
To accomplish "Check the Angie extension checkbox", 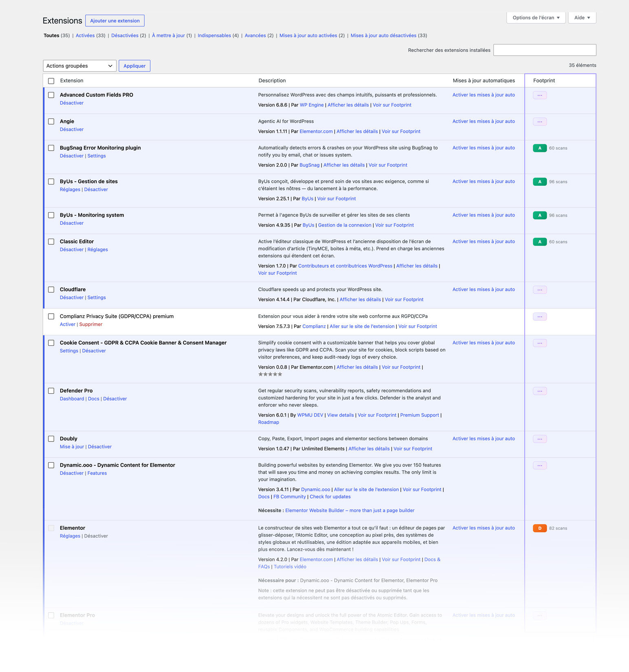I will [x=51, y=121].
